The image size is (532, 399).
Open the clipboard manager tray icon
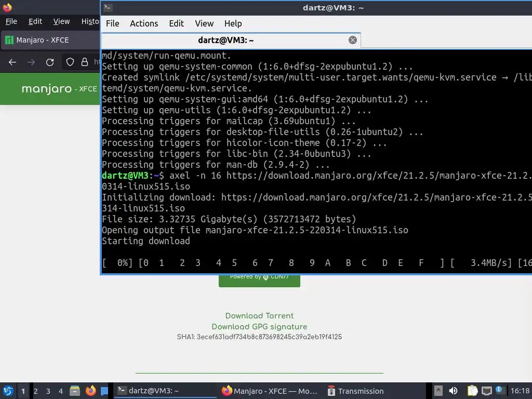pos(472,391)
